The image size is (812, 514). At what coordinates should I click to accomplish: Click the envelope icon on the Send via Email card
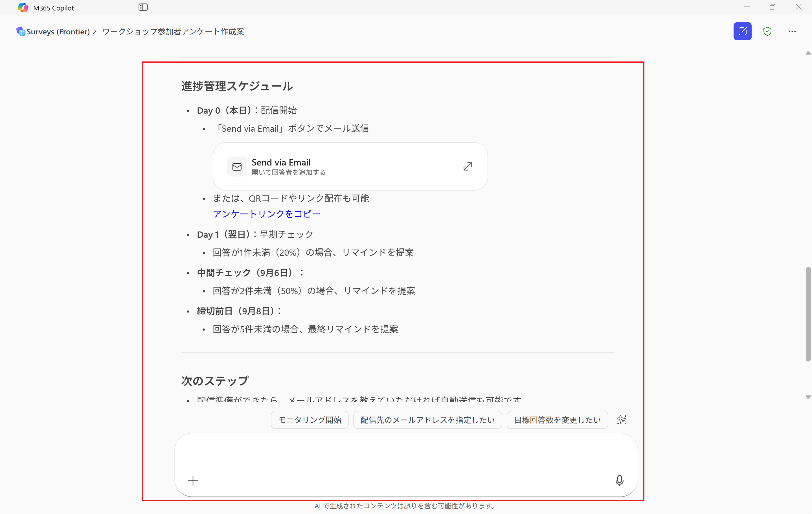click(x=237, y=167)
